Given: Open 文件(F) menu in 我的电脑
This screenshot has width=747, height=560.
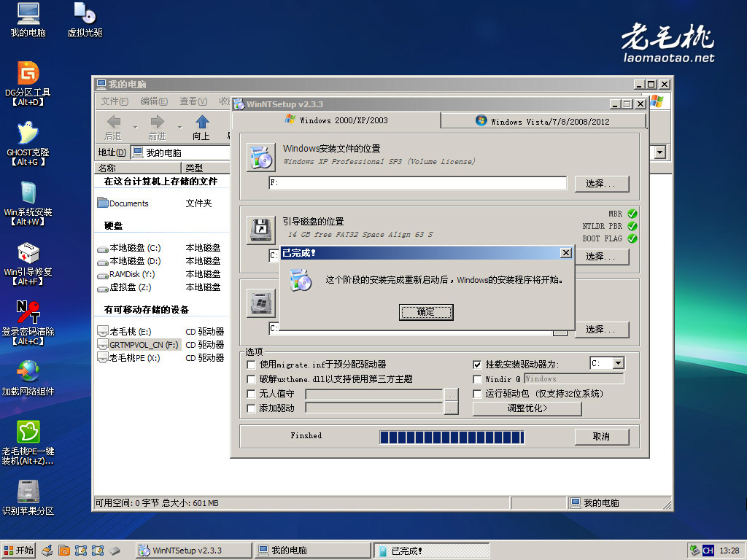Looking at the screenshot, I should tap(115, 101).
